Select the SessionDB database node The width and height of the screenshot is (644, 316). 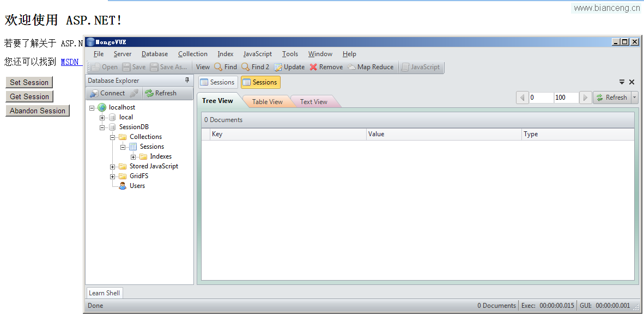[134, 127]
